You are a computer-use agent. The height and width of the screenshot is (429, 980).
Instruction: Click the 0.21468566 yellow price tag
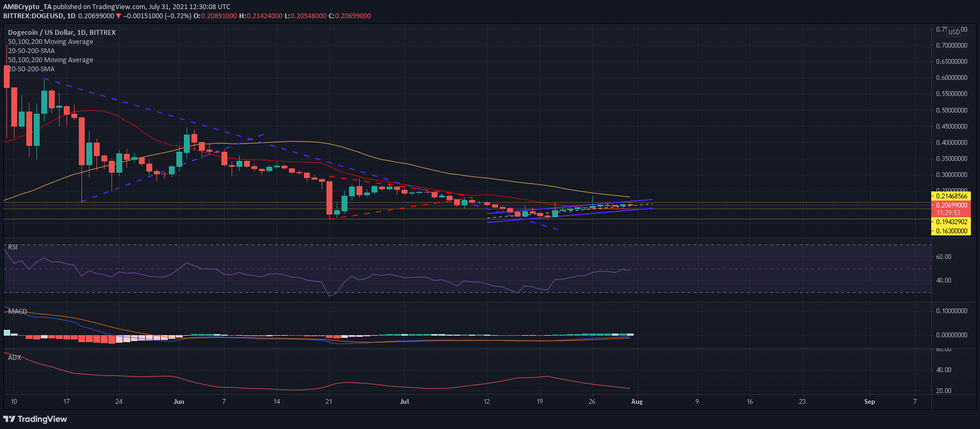(951, 196)
